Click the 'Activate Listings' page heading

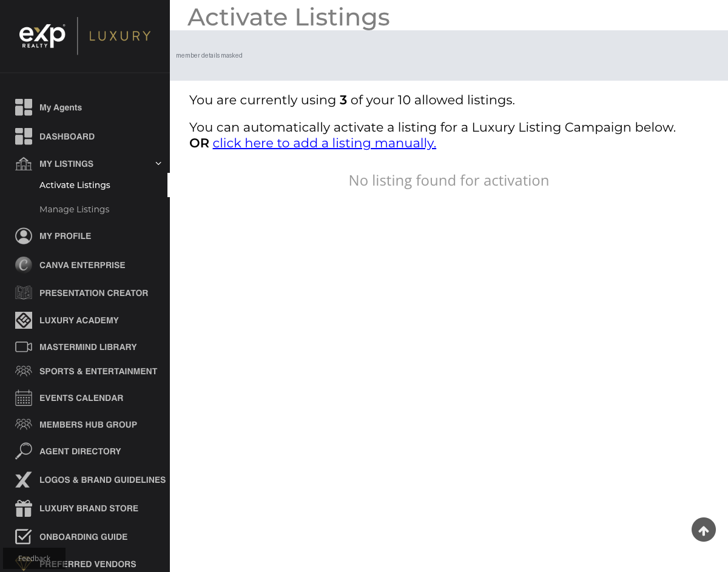289,17
